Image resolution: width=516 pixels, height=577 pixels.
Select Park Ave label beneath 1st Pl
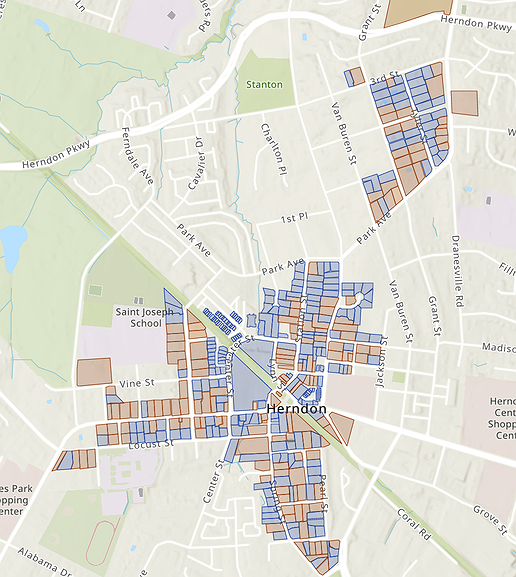(283, 266)
